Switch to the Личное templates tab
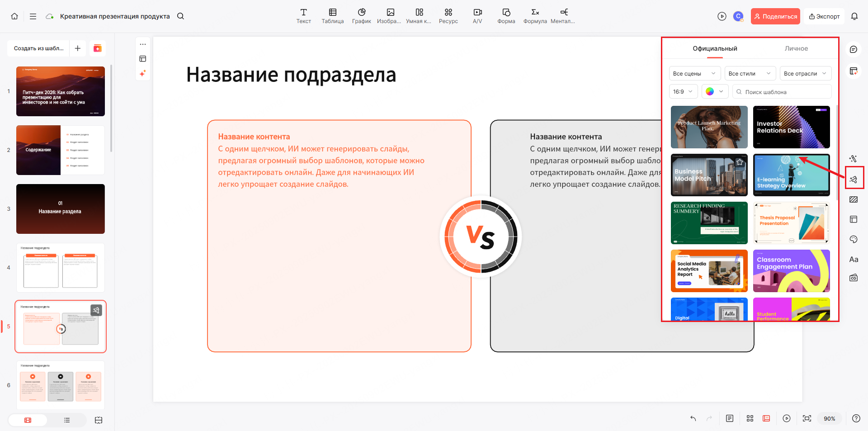Viewport: 868px width, 431px height. tap(796, 48)
